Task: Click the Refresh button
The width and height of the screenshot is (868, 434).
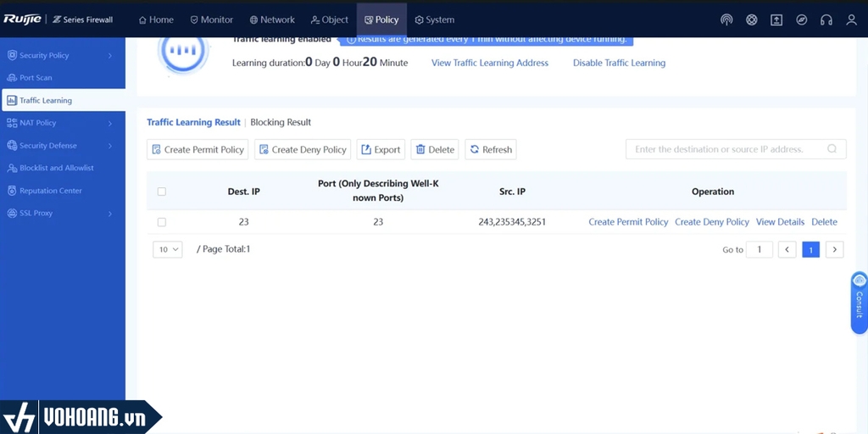Action: (x=491, y=149)
